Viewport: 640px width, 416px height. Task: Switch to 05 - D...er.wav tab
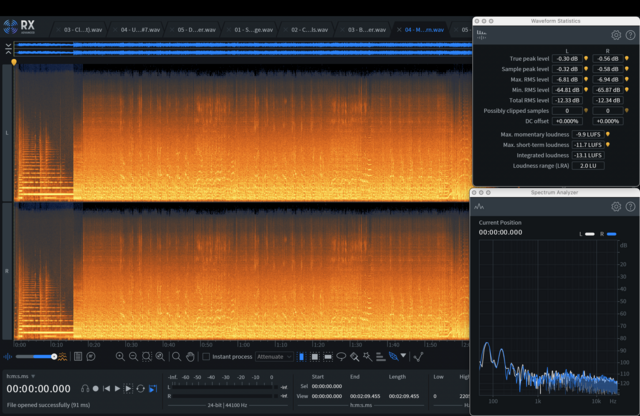click(196, 30)
